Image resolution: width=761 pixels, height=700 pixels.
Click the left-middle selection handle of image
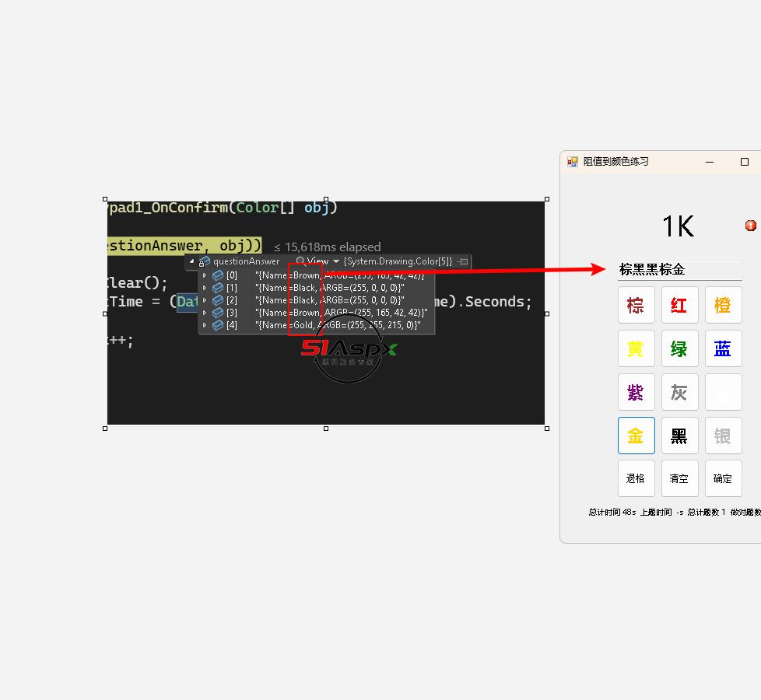(105, 314)
